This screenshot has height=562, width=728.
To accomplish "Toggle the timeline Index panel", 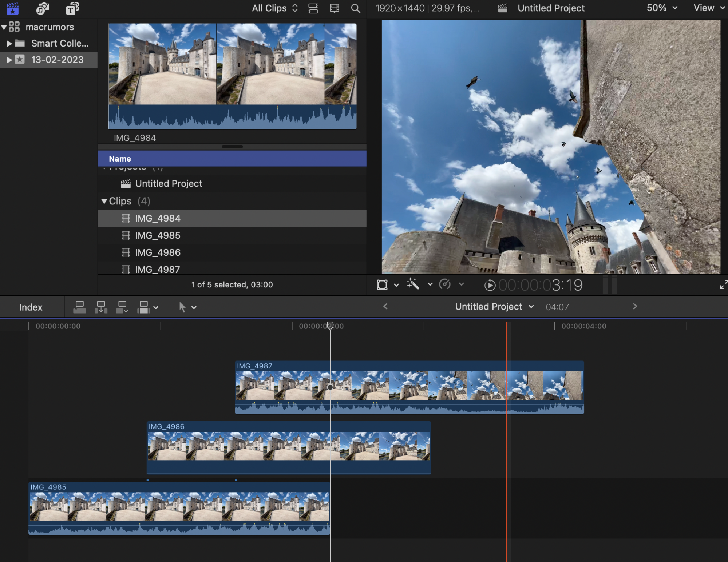I will [x=31, y=307].
